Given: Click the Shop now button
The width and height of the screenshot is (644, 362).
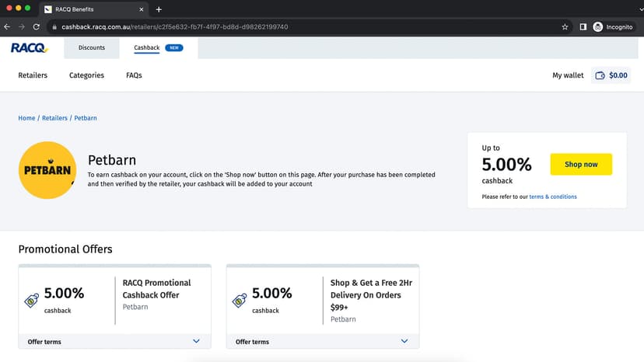Looking at the screenshot, I should click(581, 164).
